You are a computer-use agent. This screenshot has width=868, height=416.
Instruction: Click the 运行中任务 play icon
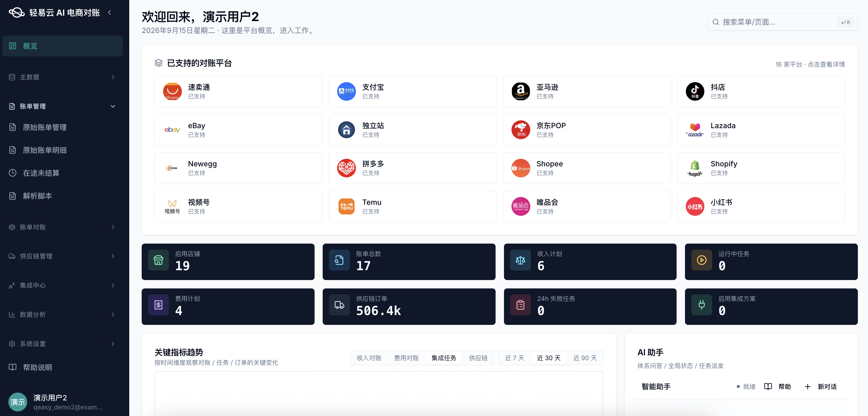click(x=701, y=260)
